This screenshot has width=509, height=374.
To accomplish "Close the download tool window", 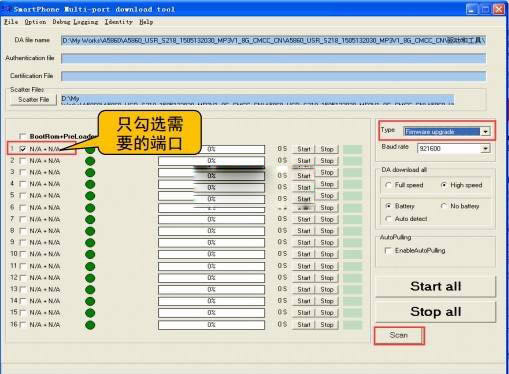I will pos(499,9).
